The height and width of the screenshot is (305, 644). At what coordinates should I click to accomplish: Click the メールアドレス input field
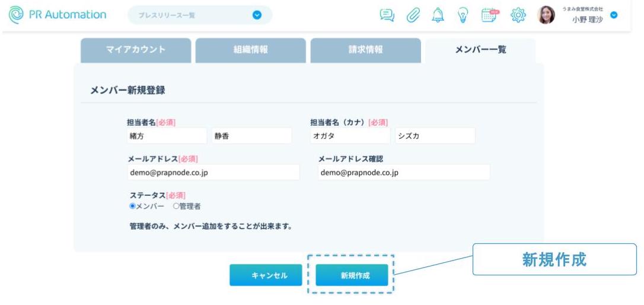[213, 173]
